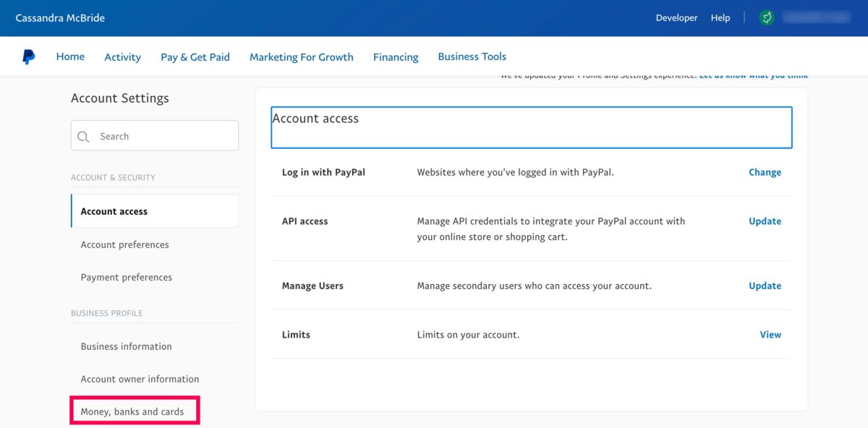The image size is (868, 428).
Task: Click the Account access heading box
Action: 532,127
